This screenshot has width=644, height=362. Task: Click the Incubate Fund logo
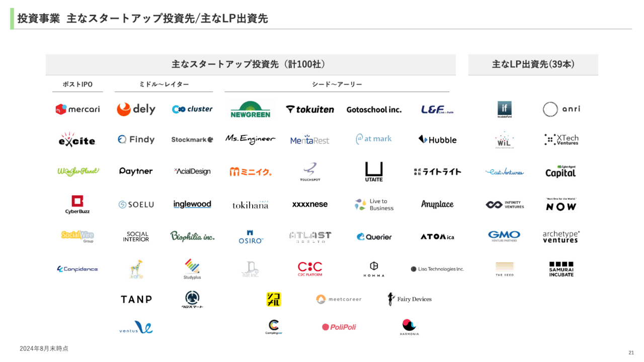click(x=505, y=109)
